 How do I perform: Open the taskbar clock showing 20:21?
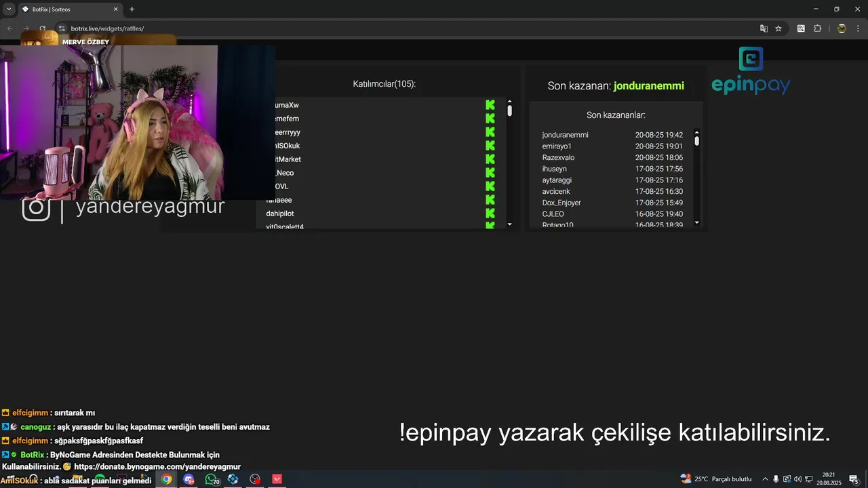click(829, 479)
